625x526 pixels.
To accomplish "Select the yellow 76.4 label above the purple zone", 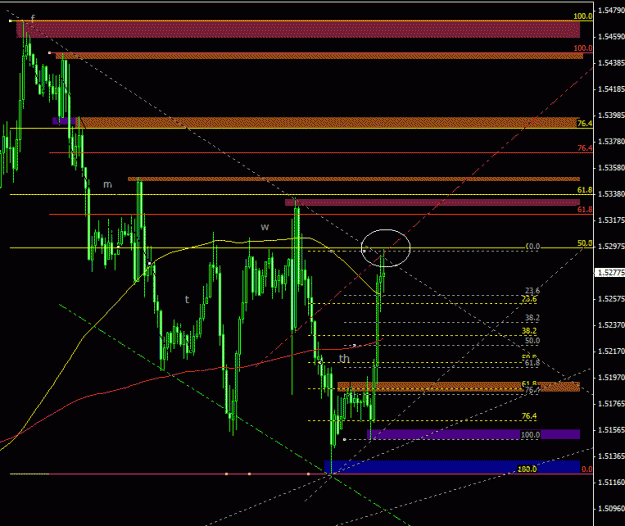I will tap(529, 416).
